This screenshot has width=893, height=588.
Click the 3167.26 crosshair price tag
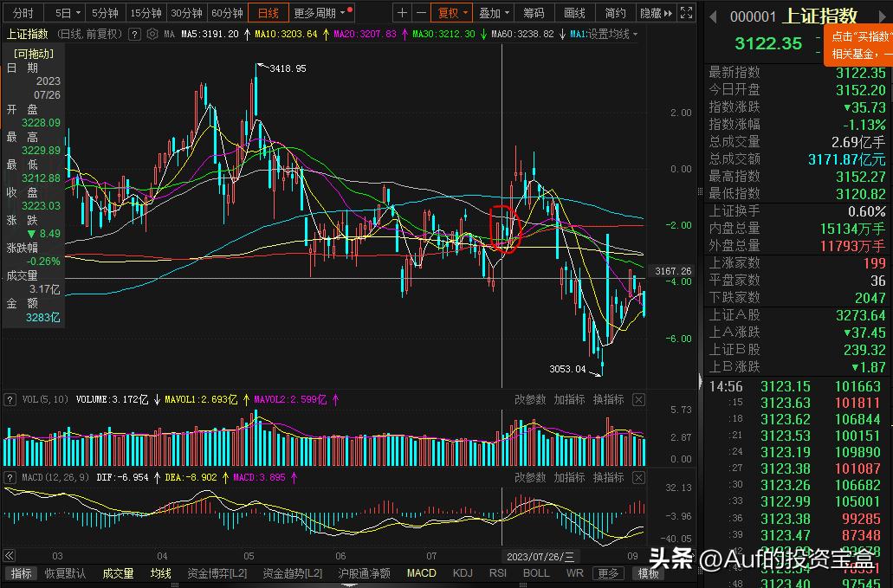click(673, 271)
